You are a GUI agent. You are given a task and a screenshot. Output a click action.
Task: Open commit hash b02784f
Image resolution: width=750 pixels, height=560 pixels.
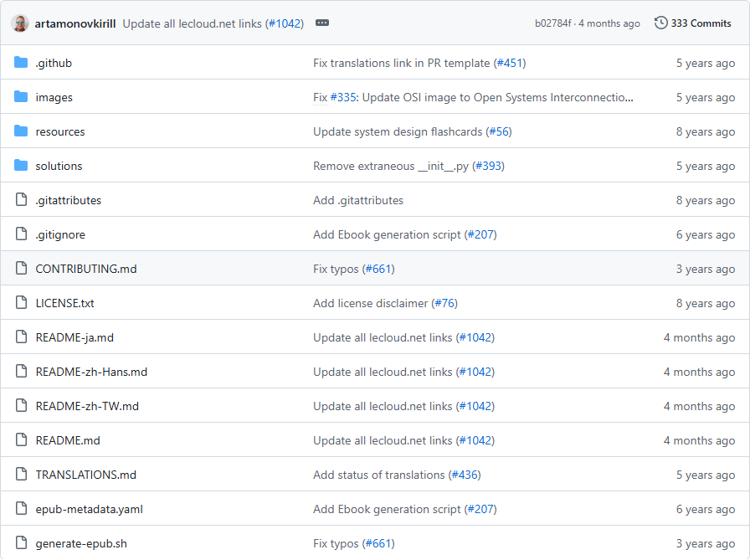click(552, 23)
